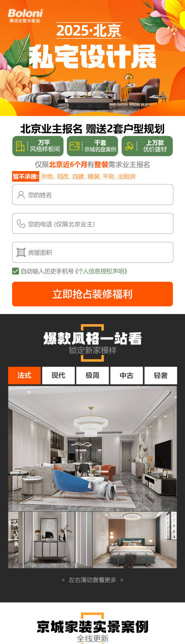The height and width of the screenshot is (644, 185).
Task: Choose the 轻奢 style tab
Action: click(x=160, y=375)
